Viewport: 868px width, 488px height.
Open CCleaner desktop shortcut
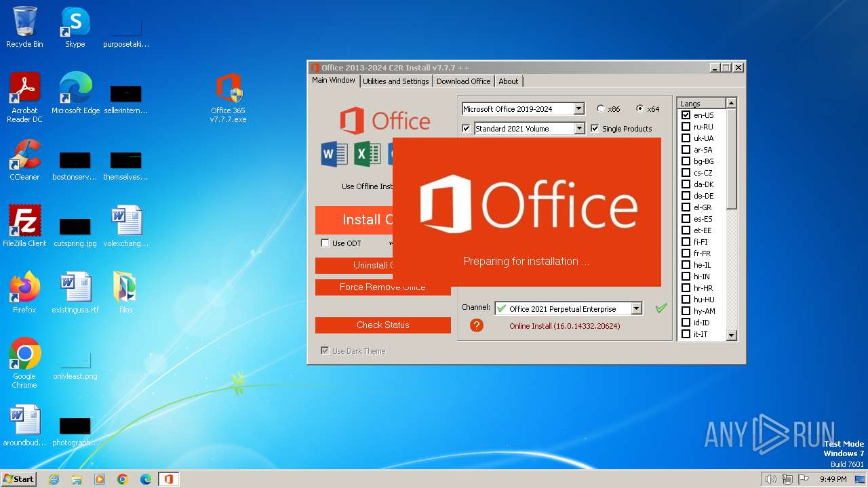point(25,160)
